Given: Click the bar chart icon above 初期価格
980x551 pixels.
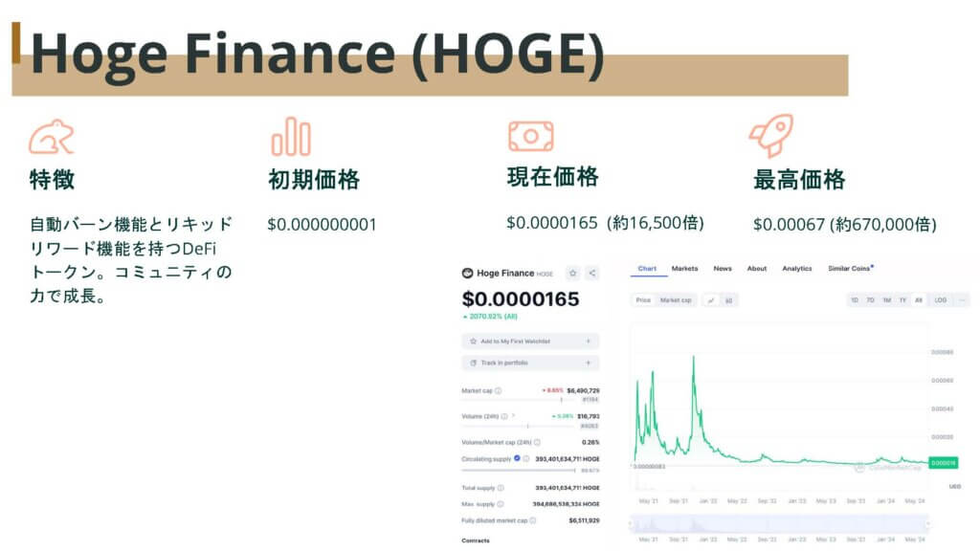Looking at the screenshot, I should tap(291, 136).
